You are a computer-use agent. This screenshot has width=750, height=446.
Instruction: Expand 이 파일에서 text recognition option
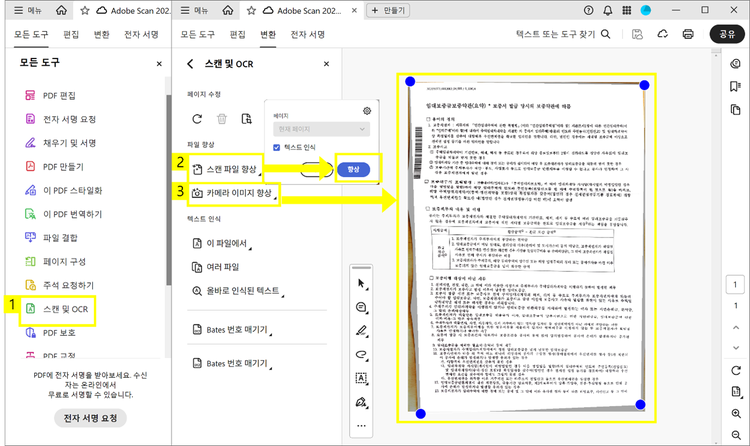221,243
